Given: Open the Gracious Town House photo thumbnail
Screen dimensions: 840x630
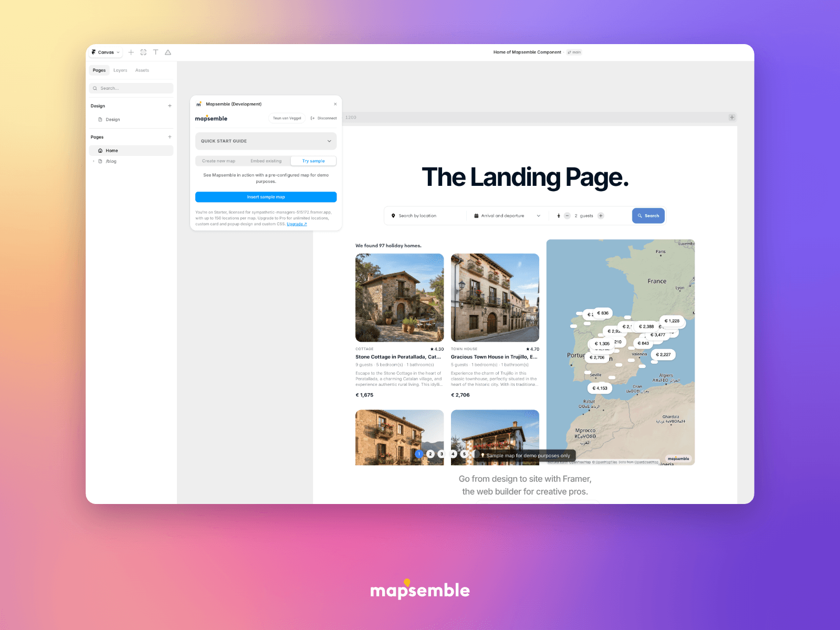Looking at the screenshot, I should [x=495, y=298].
